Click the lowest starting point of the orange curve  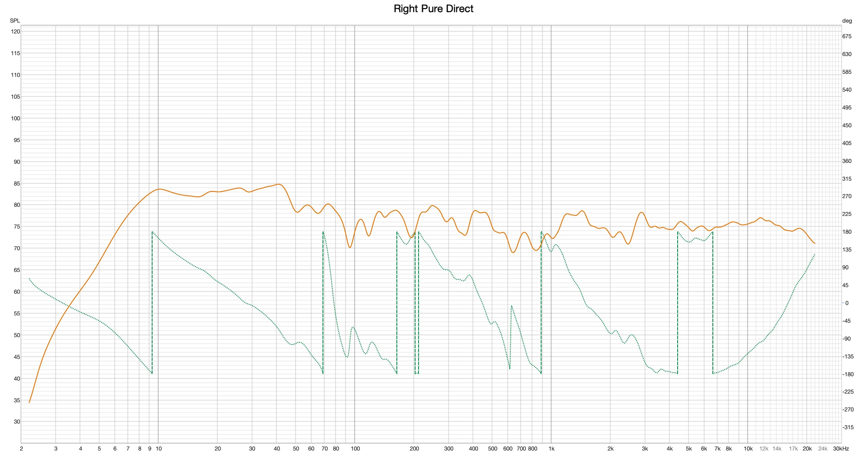29,403
